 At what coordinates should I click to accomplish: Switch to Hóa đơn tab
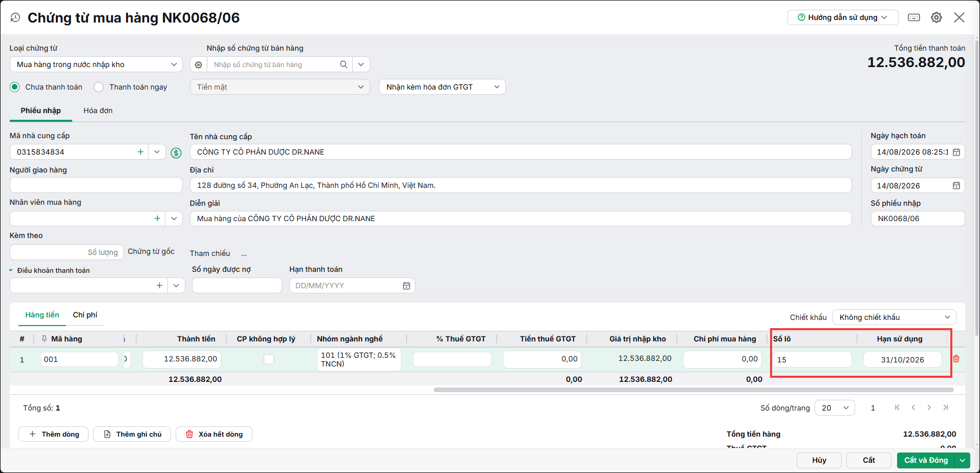click(x=98, y=111)
